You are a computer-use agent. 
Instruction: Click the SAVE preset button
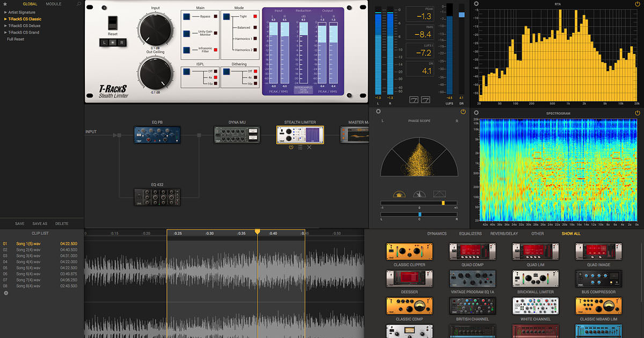click(19, 224)
